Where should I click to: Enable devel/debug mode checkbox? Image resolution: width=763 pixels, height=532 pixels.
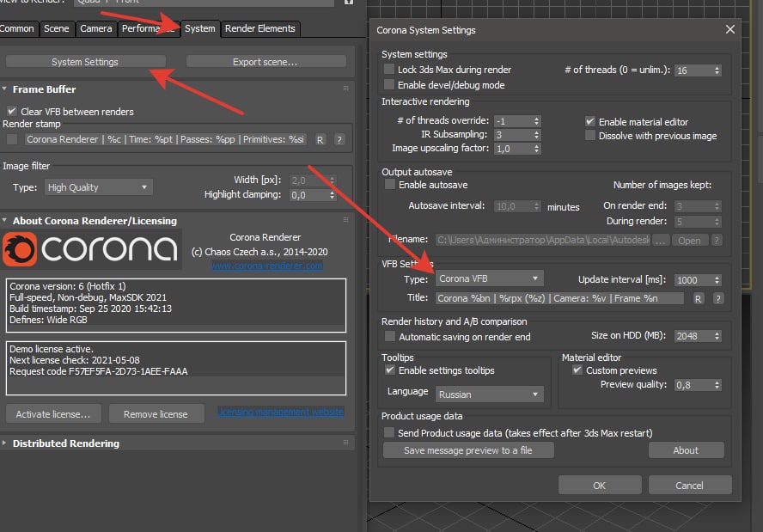[388, 84]
